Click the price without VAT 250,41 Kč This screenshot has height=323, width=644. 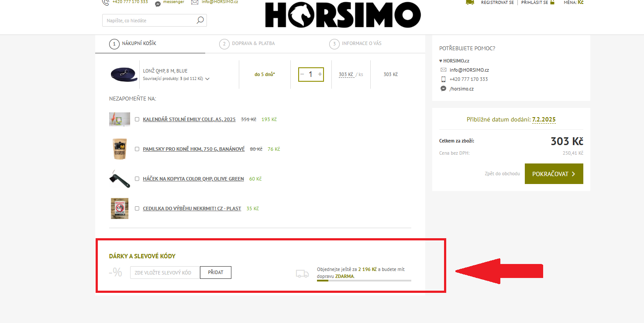[x=573, y=153]
